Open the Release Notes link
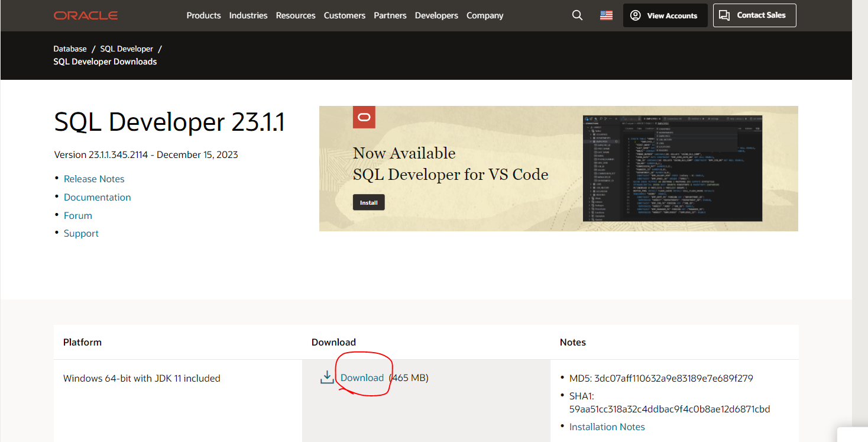 point(94,179)
